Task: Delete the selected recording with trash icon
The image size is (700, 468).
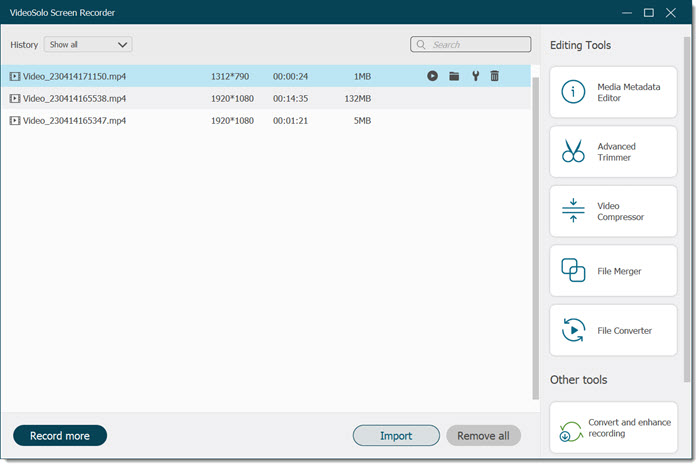Action: (x=494, y=76)
